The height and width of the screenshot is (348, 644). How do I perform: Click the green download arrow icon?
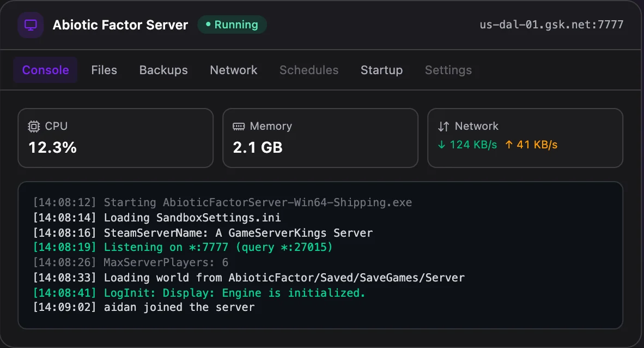click(441, 145)
